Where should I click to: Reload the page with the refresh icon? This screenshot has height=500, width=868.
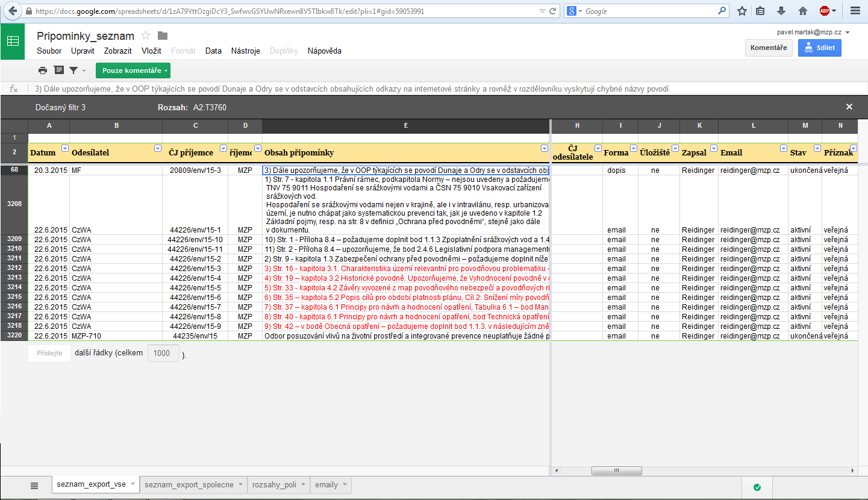553,11
